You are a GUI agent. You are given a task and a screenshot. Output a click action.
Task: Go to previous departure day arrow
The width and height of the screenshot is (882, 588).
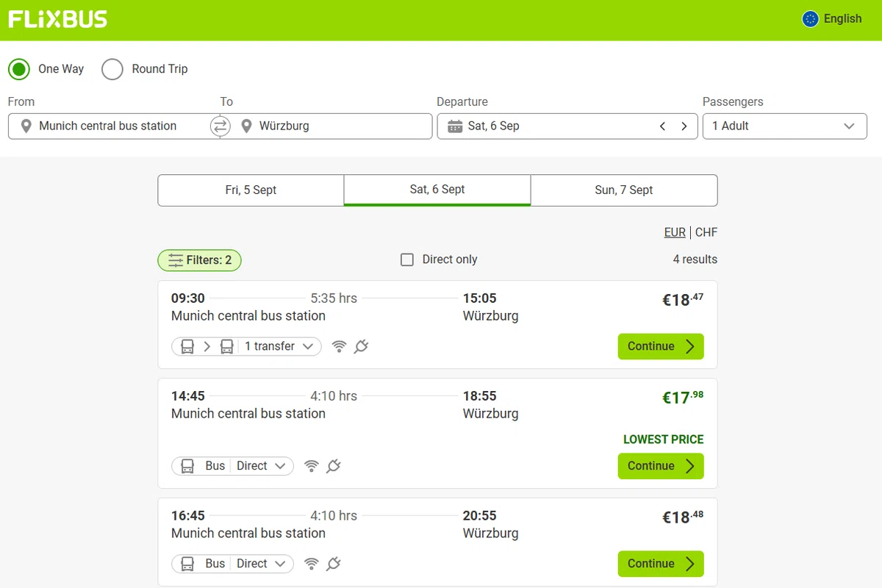click(x=662, y=126)
